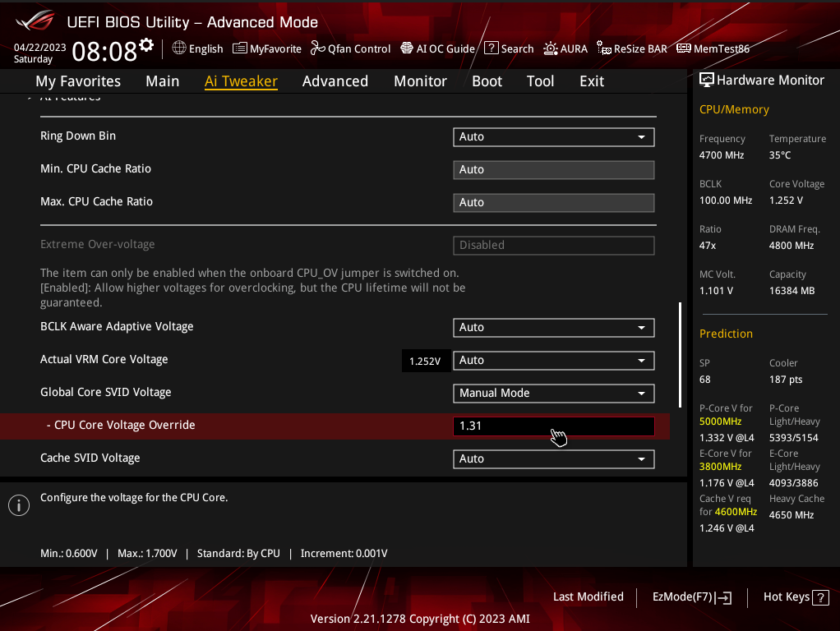
Task: Expand the Cache SVID Voltage dropdown
Action: (553, 459)
